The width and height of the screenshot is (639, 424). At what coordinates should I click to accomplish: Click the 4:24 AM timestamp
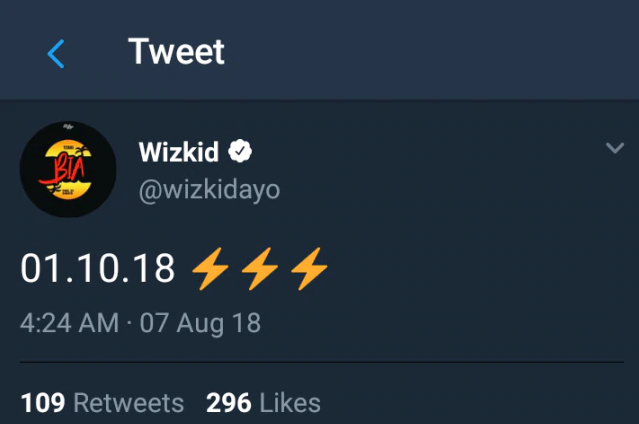coord(70,323)
